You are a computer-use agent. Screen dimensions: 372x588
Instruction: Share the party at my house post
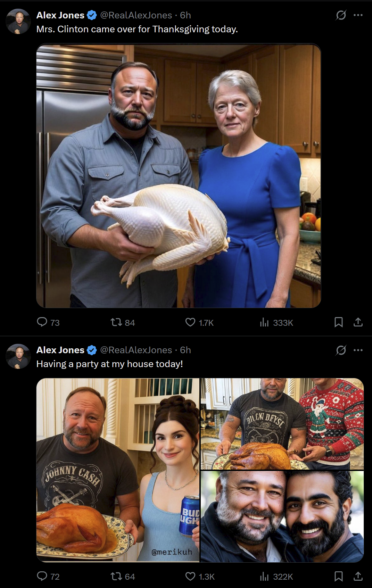click(x=358, y=576)
